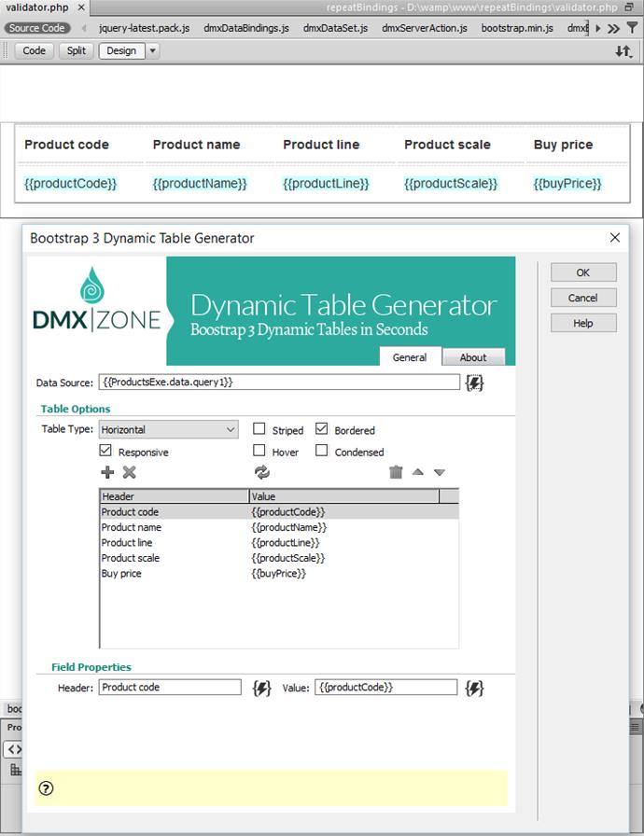Show more related files with double chevron
Image resolution: width=644 pixels, height=836 pixels.
pyautogui.click(x=613, y=28)
